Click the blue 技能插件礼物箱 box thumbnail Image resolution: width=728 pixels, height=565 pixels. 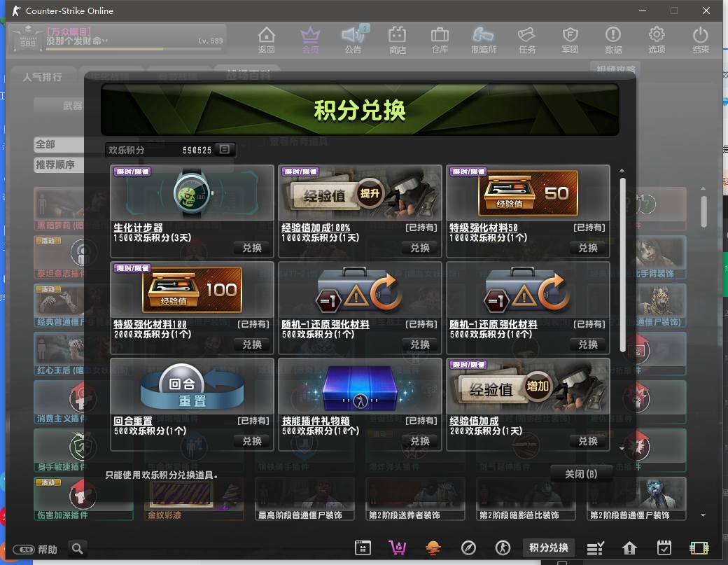360,386
